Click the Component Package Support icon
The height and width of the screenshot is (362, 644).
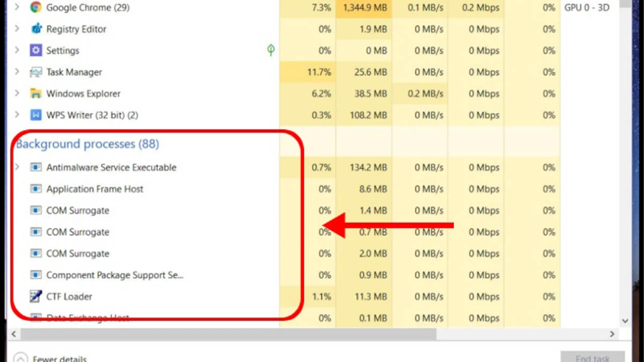[x=36, y=275]
